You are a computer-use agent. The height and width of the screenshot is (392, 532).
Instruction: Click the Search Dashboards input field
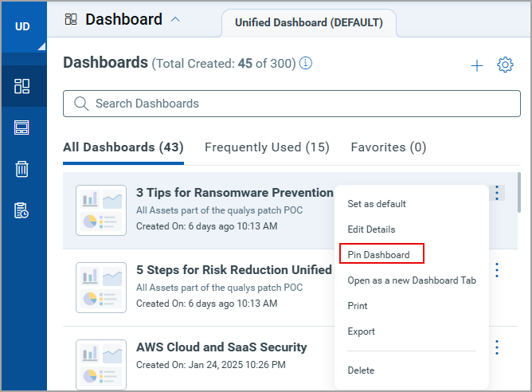pos(291,104)
